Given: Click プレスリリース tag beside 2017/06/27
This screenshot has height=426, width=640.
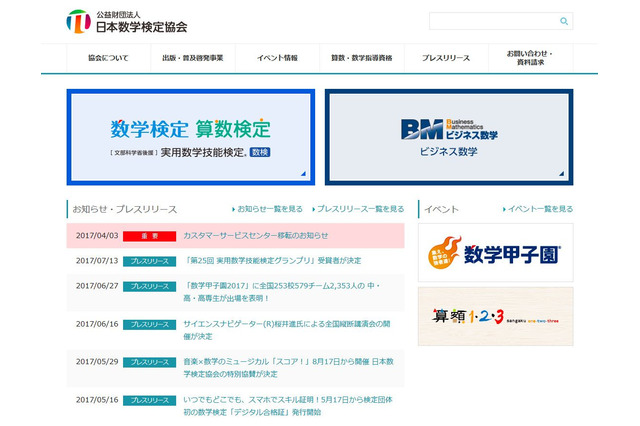Looking at the screenshot, I should coord(149,286).
